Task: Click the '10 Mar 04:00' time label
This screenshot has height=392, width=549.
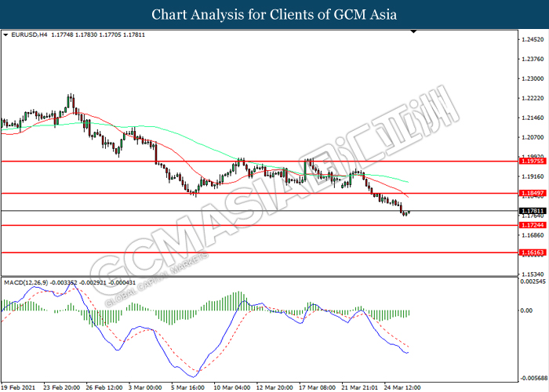Action: coord(232,387)
